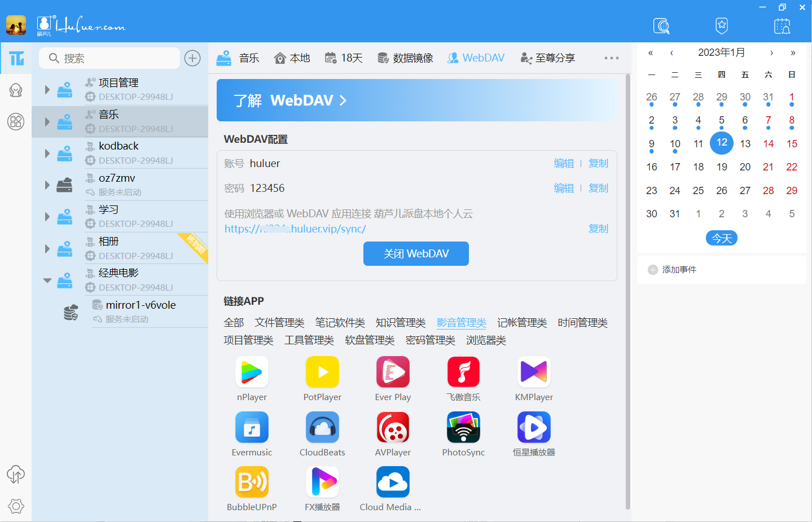
Task: Collapse the 经典电影 folder arrow
Action: click(47, 280)
